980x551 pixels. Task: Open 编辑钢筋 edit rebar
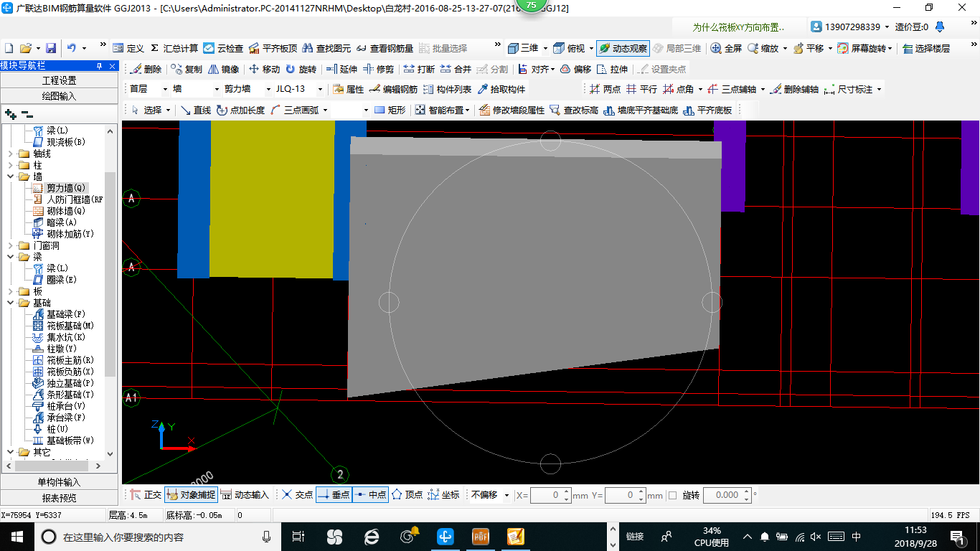394,89
